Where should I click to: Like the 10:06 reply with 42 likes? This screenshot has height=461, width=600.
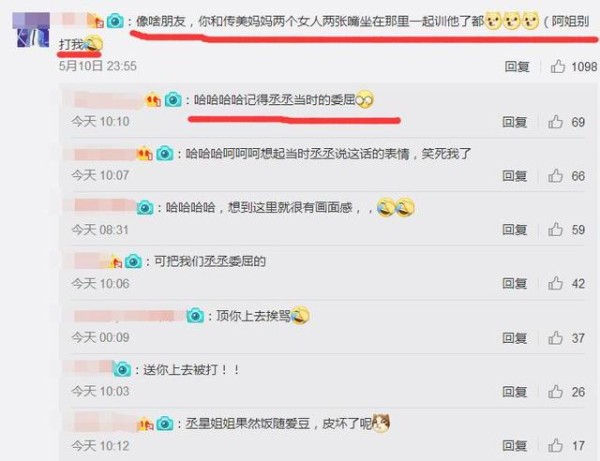coord(555,283)
